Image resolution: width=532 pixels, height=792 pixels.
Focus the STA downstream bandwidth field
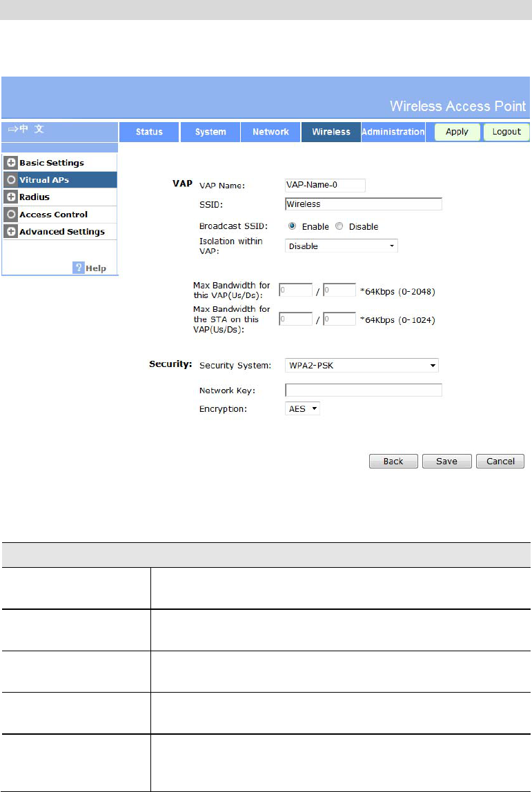339,319
